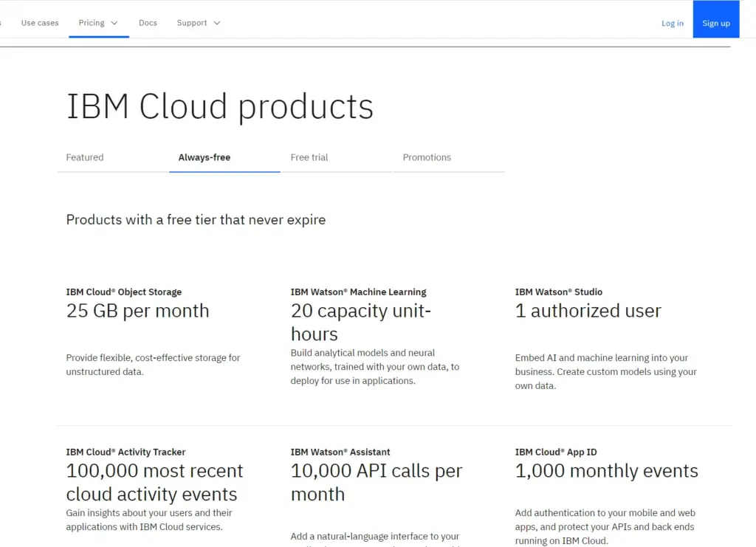Expand the Pricing dropdown chevron
The image size is (756, 547).
click(114, 23)
